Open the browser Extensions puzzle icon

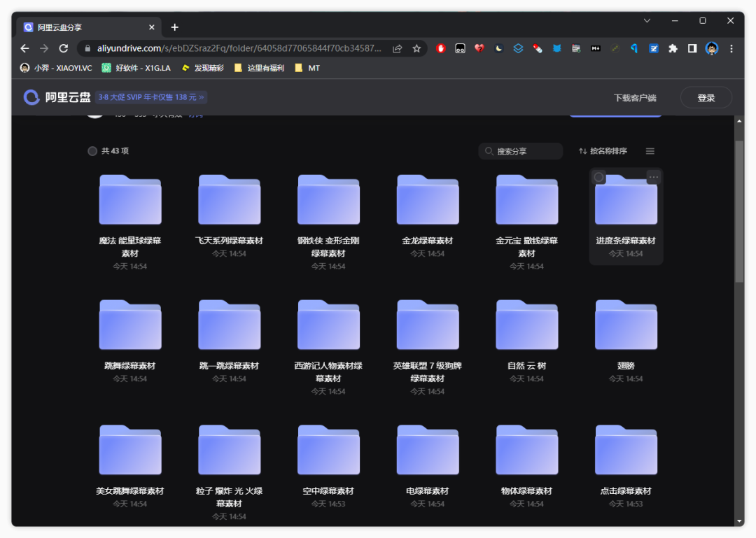pos(673,48)
